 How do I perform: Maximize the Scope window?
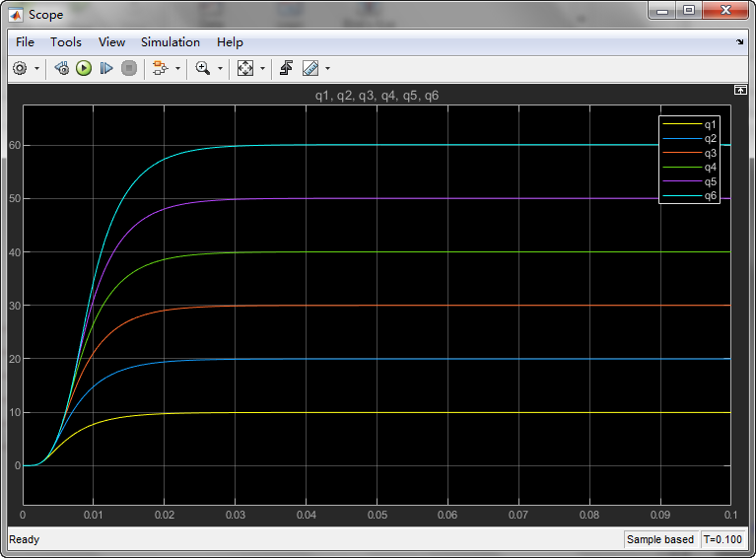coord(689,11)
